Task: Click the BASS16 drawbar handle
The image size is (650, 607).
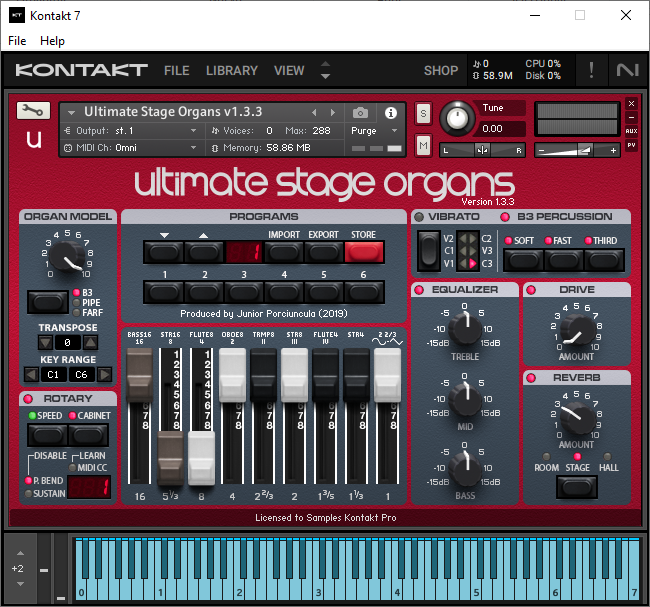Action: (x=140, y=375)
